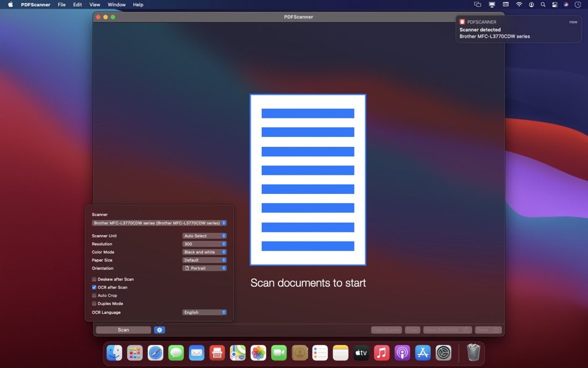Change Resolution 300 dropdown
The image size is (588, 368).
pyautogui.click(x=204, y=243)
